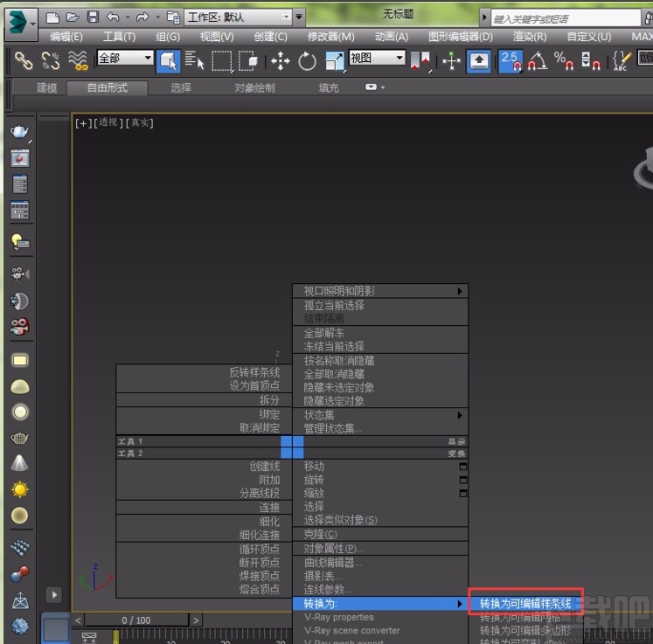Select the link tool in the toolbar
The image size is (653, 644).
click(x=24, y=61)
